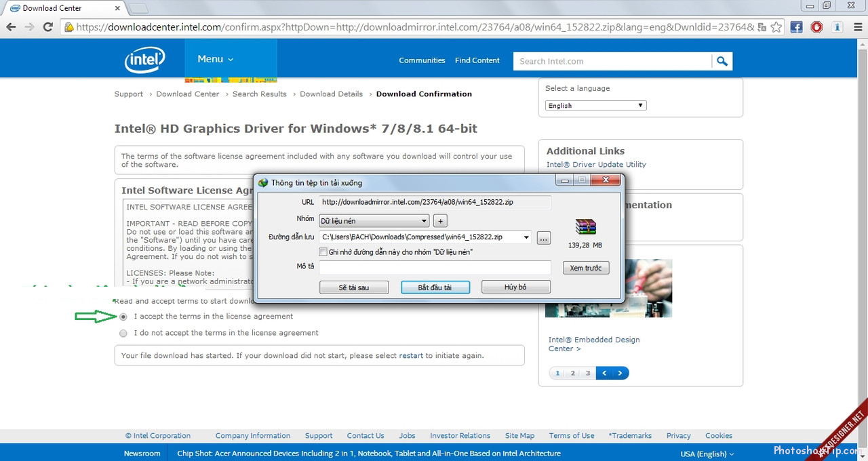Open the Chrome hamburger menu
The height and width of the screenshot is (461, 868).
(857, 27)
